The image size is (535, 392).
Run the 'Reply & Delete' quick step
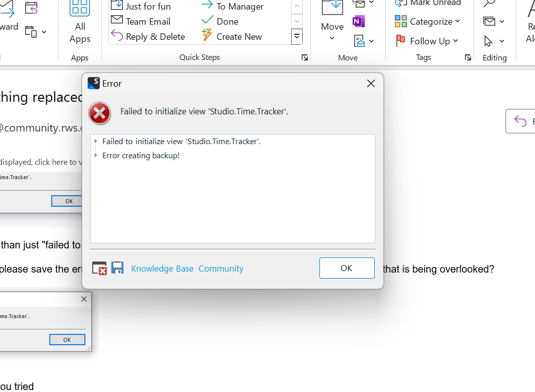[x=148, y=36]
